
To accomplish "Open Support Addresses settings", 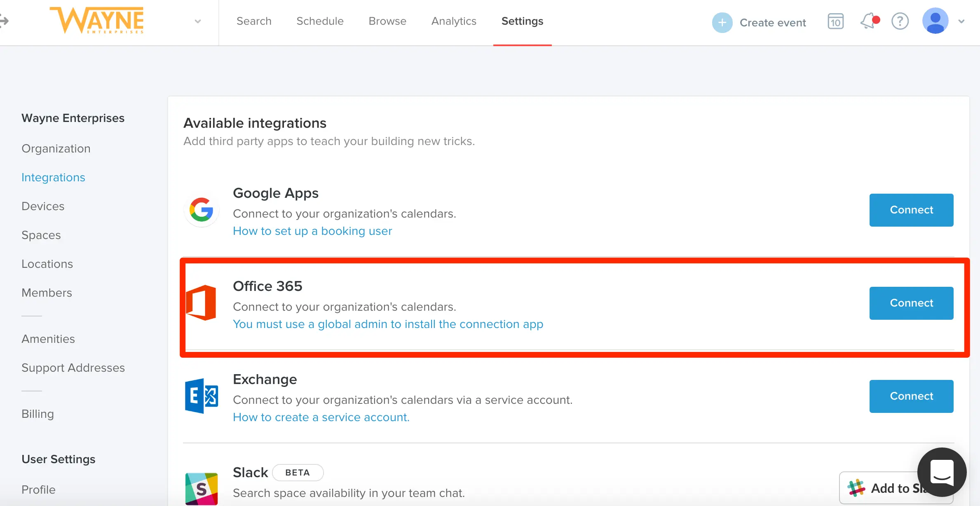I will [73, 368].
